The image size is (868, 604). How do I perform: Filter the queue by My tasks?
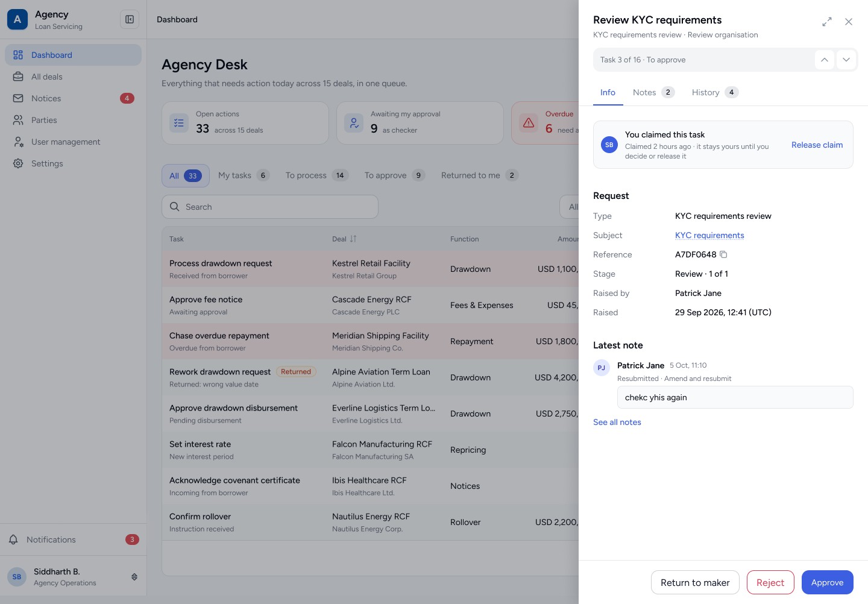tap(244, 175)
